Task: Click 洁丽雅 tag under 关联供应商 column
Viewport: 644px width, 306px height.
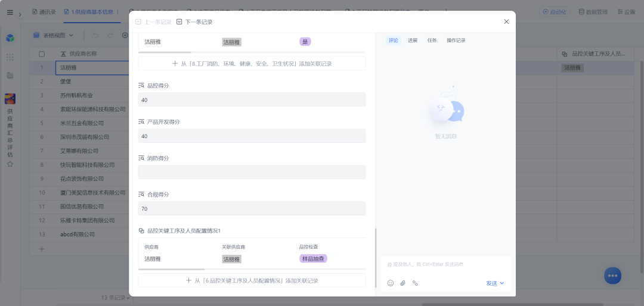Action: point(231,259)
